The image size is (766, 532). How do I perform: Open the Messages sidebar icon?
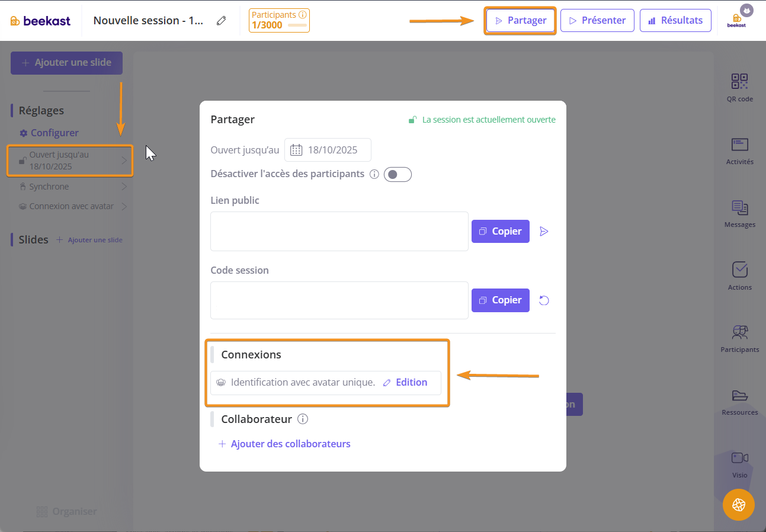pyautogui.click(x=739, y=207)
